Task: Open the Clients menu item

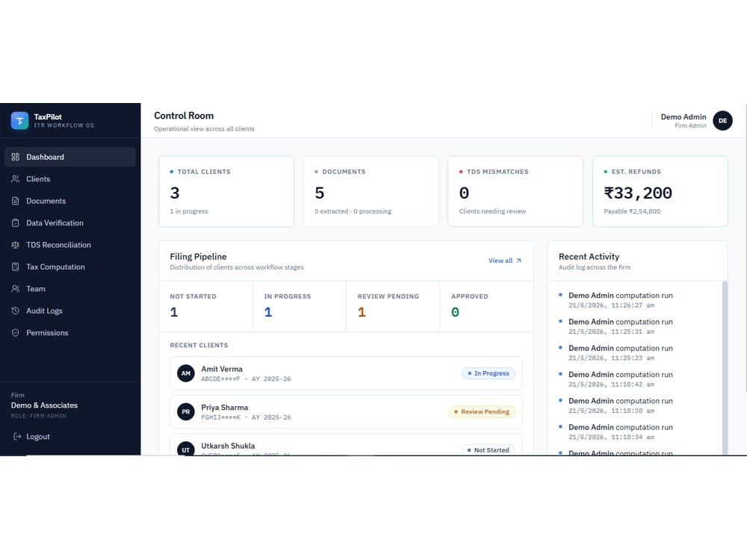Action: (70, 178)
